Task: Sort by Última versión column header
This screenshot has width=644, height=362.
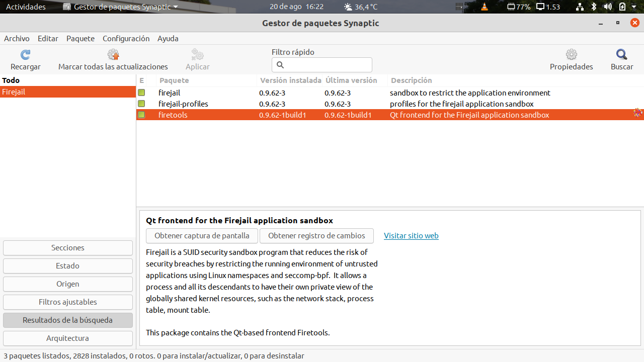Action: (355, 80)
